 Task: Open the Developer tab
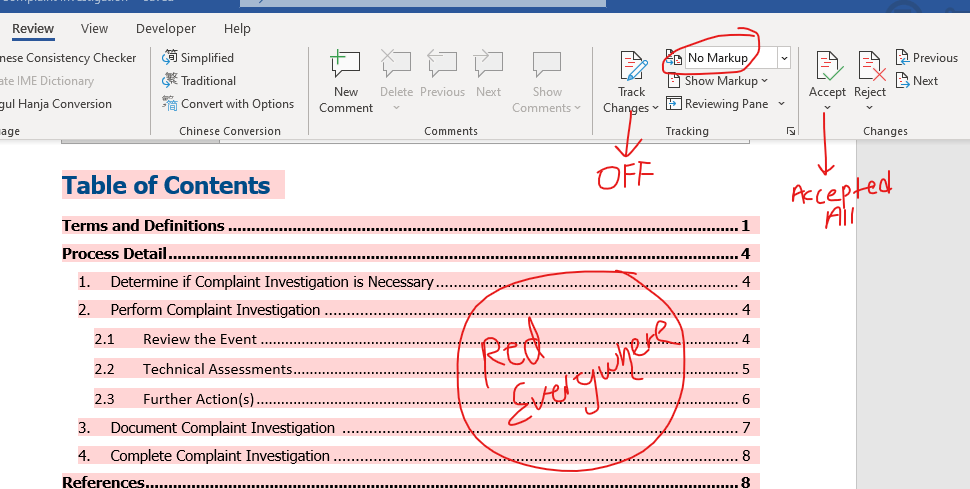166,28
